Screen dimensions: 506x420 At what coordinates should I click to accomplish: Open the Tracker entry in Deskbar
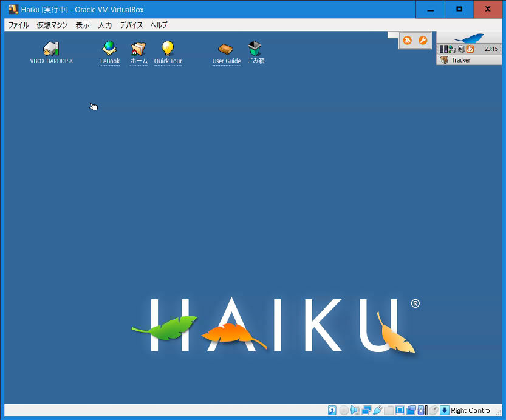tap(469, 60)
